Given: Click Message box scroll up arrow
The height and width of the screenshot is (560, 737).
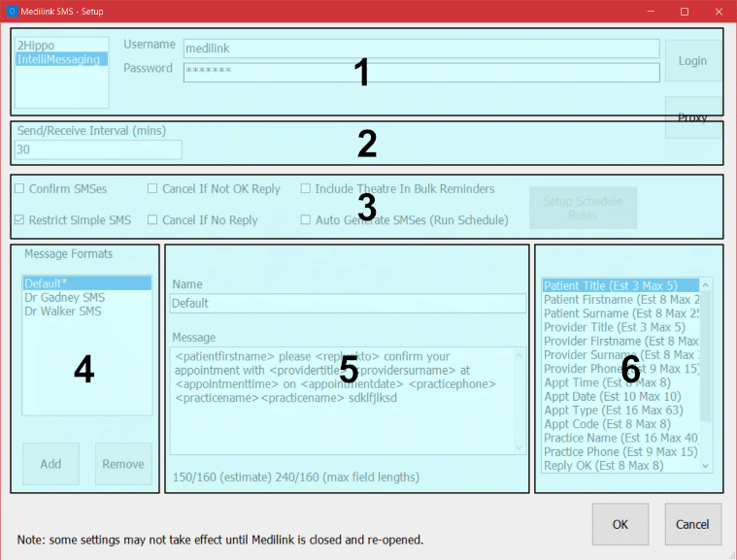Looking at the screenshot, I should (519, 354).
